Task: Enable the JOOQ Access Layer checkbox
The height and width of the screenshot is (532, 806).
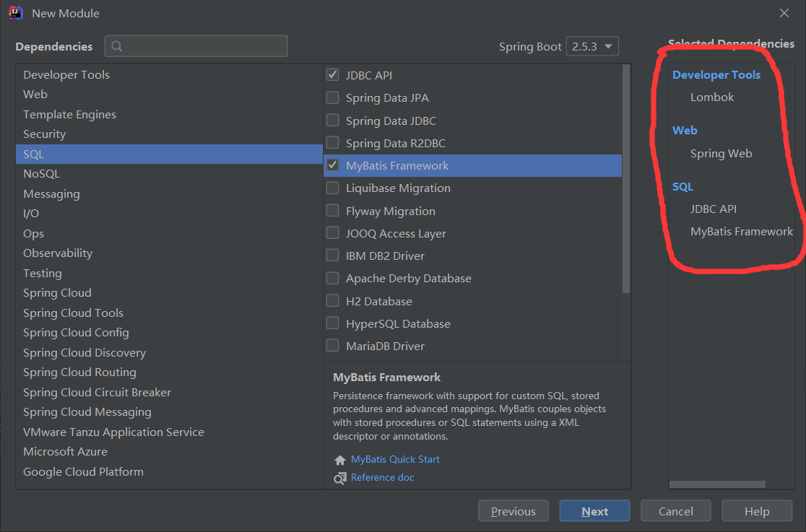Action: click(332, 233)
